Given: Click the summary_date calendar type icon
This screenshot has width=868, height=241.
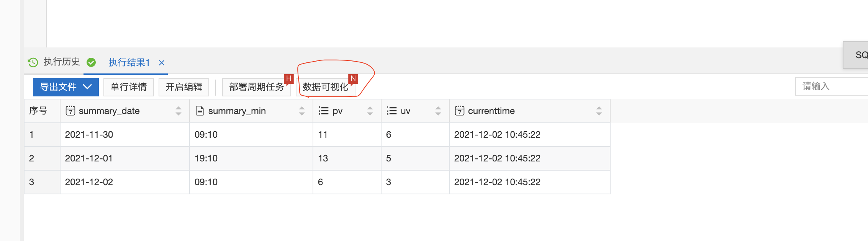Looking at the screenshot, I should click(x=70, y=111).
